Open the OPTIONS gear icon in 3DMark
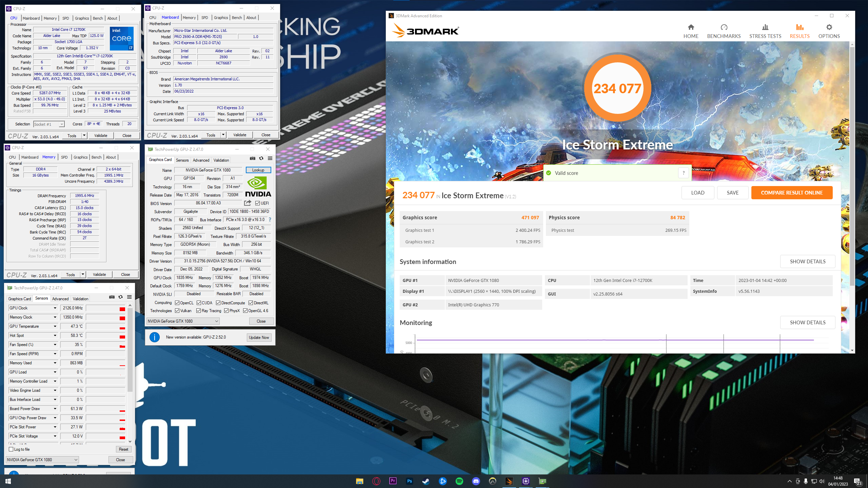 point(829,27)
